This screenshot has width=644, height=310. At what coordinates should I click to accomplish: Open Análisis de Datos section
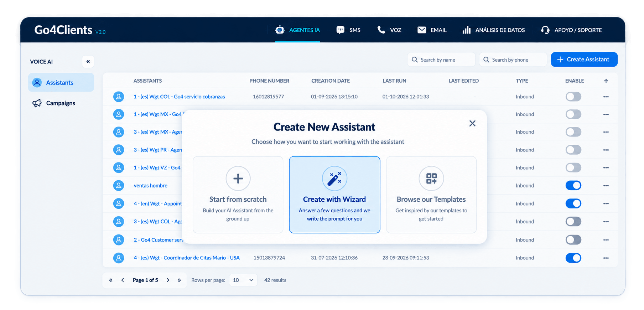coord(493,30)
